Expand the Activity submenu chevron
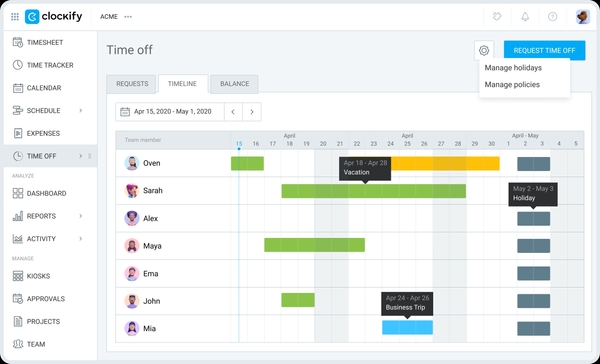 click(x=80, y=239)
